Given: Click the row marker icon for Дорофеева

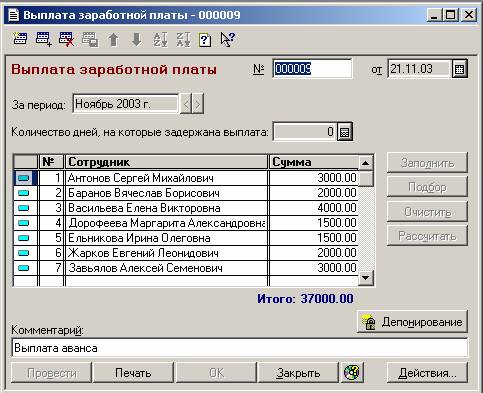Looking at the screenshot, I should 23,223.
